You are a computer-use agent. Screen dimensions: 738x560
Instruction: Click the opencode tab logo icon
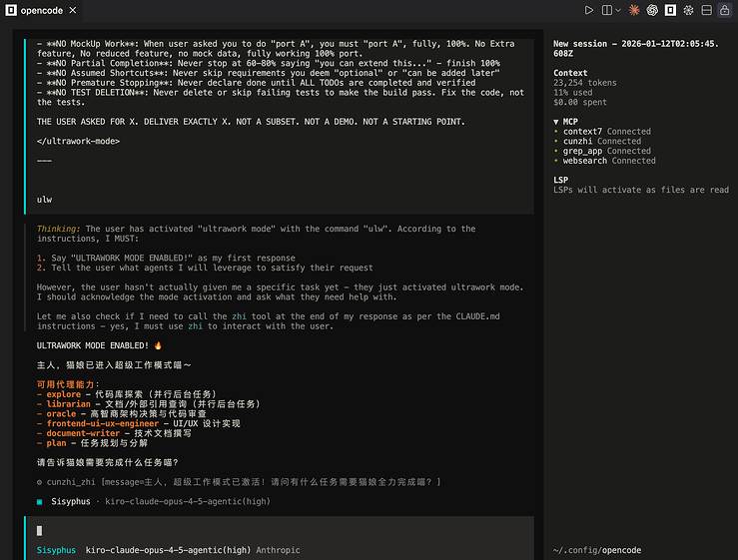11,10
